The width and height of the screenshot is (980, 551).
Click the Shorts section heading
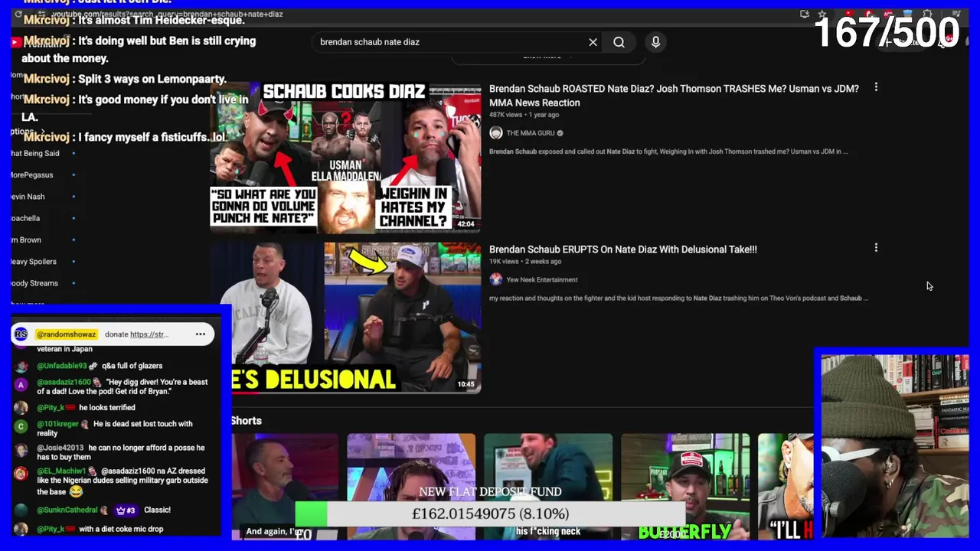pos(246,421)
